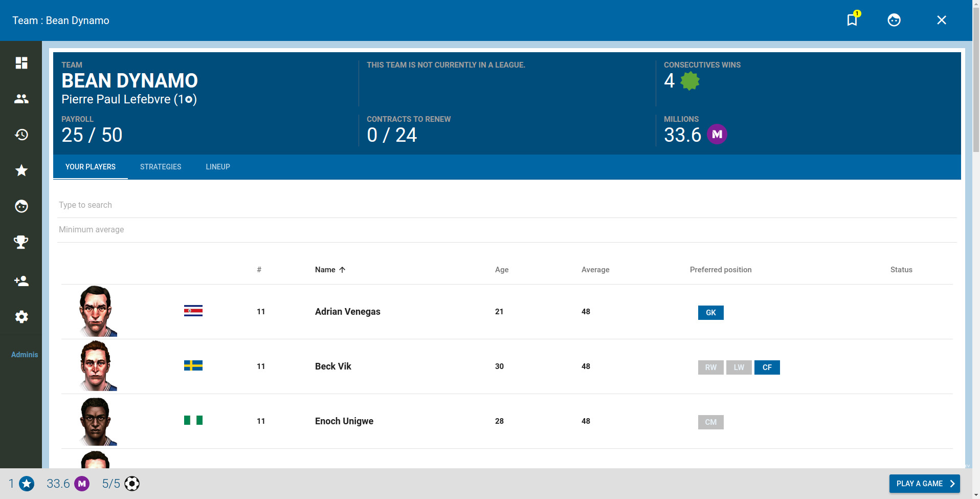Deselect Beck Vik's active CF position
Image resolution: width=980 pixels, height=499 pixels.
click(767, 367)
